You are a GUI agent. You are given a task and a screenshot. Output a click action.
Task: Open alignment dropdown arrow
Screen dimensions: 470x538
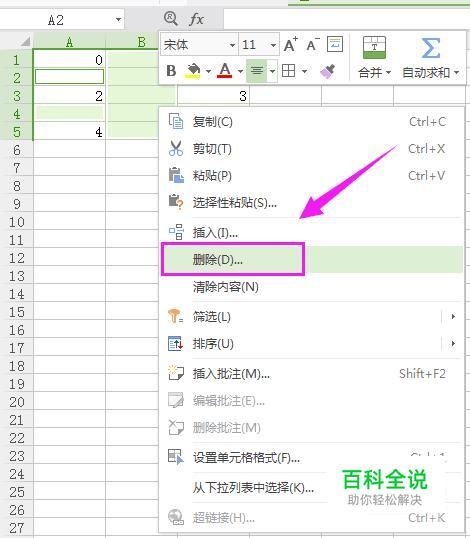click(x=272, y=71)
